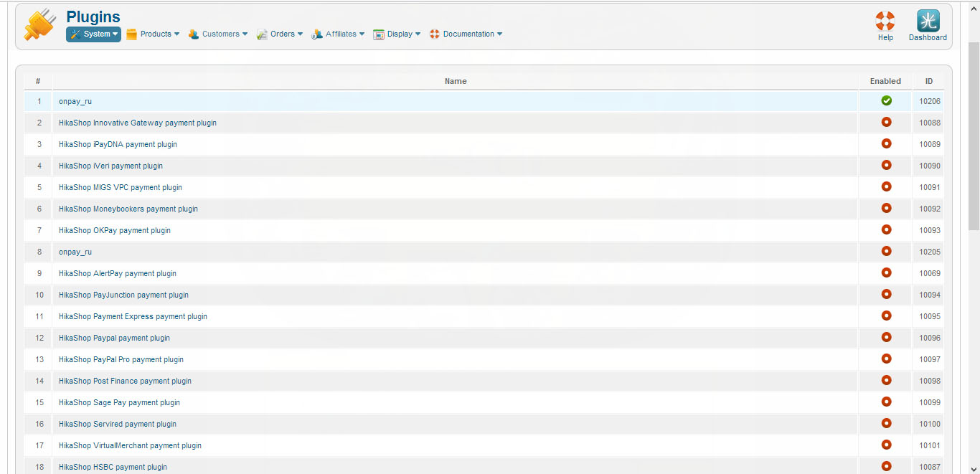Enable the Sage Pay payment plugin
This screenshot has width=980, height=474.
(886, 402)
